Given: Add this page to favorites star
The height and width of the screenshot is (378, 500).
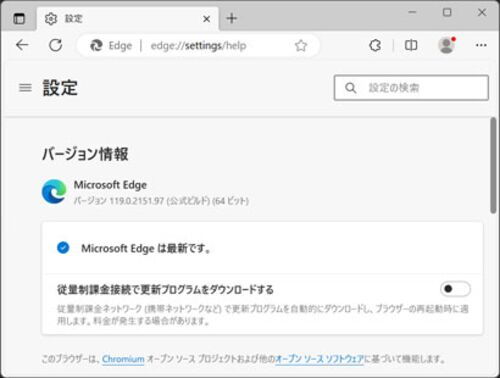Looking at the screenshot, I should (x=301, y=46).
